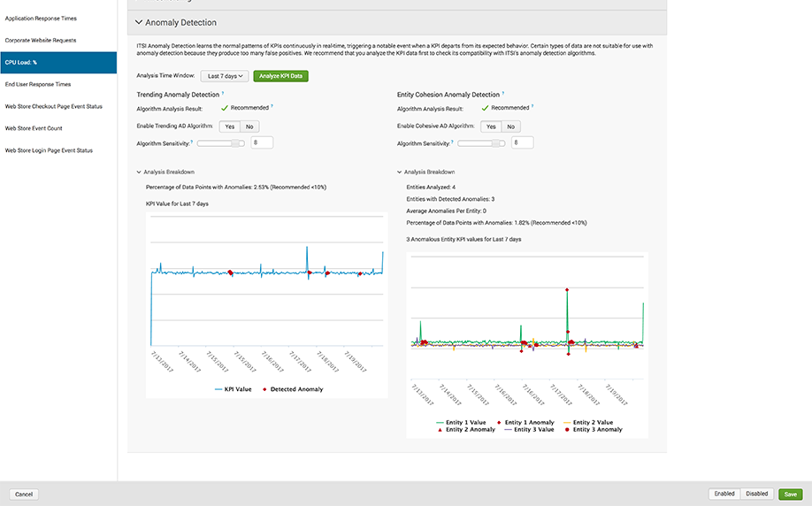This screenshot has width=812, height=506.
Task: Click the Cancel button
Action: (24, 494)
